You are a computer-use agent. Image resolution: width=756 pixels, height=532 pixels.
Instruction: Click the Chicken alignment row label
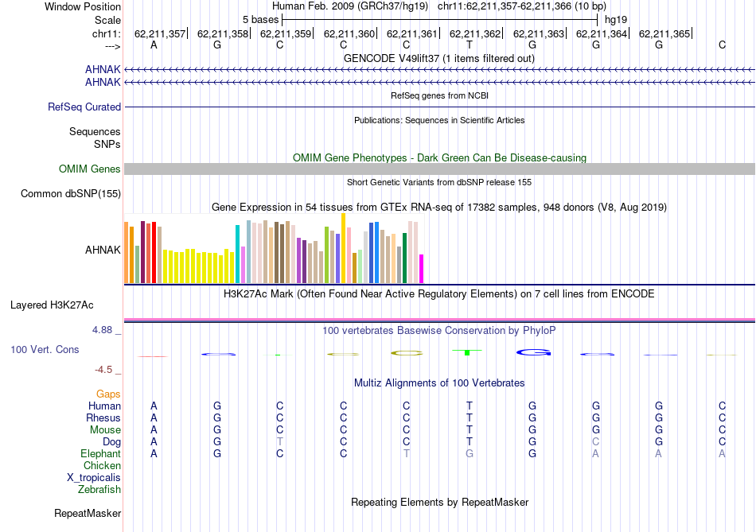102,465
